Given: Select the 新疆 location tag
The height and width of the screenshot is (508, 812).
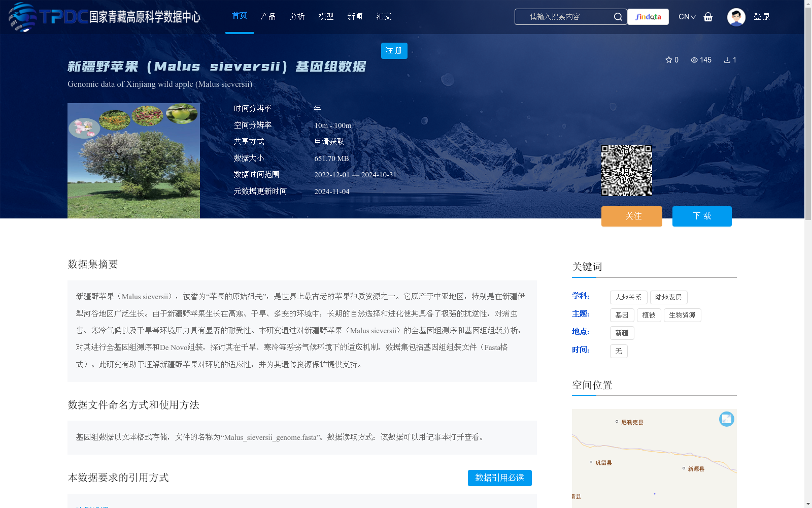Looking at the screenshot, I should tap(622, 333).
